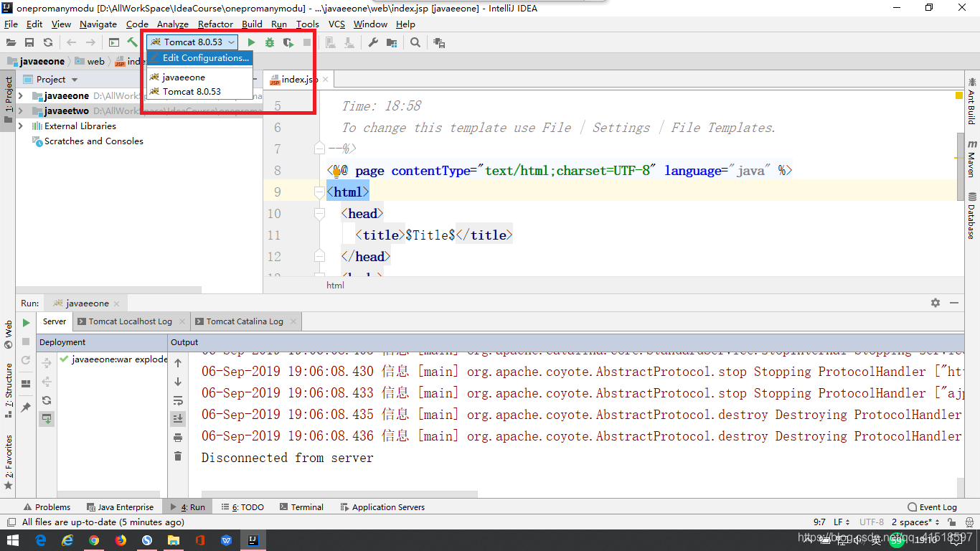
Task: Open the VCS menu
Action: click(x=336, y=24)
